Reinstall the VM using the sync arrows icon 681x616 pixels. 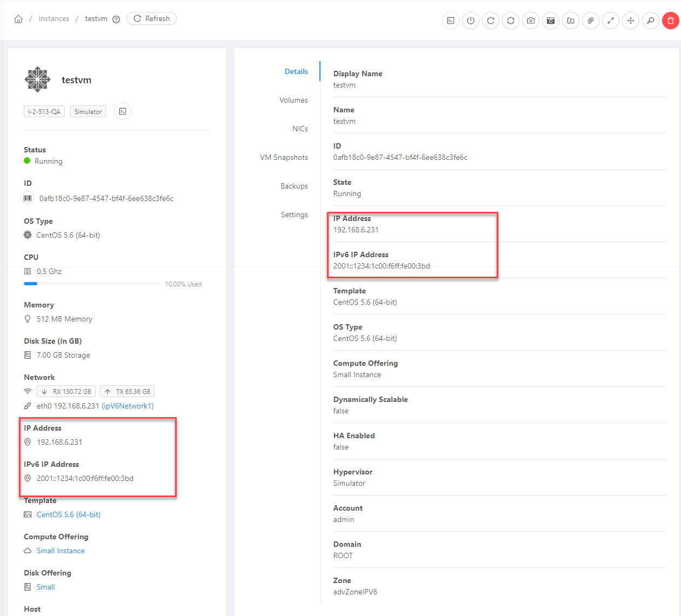511,21
